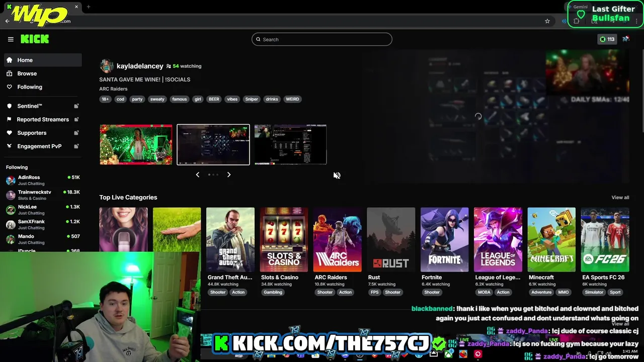Click the green KICK logo
Image resolution: width=644 pixels, height=362 pixels.
point(35,39)
